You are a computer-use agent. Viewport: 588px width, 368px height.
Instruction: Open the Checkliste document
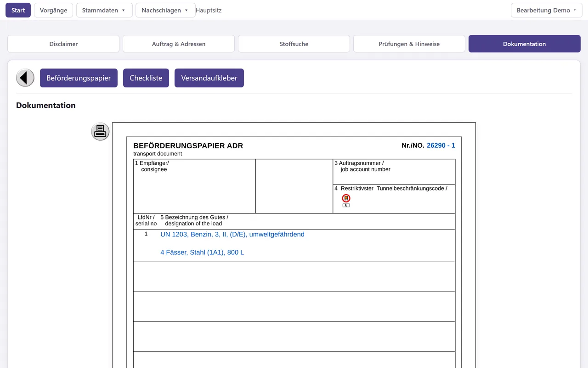pos(146,78)
